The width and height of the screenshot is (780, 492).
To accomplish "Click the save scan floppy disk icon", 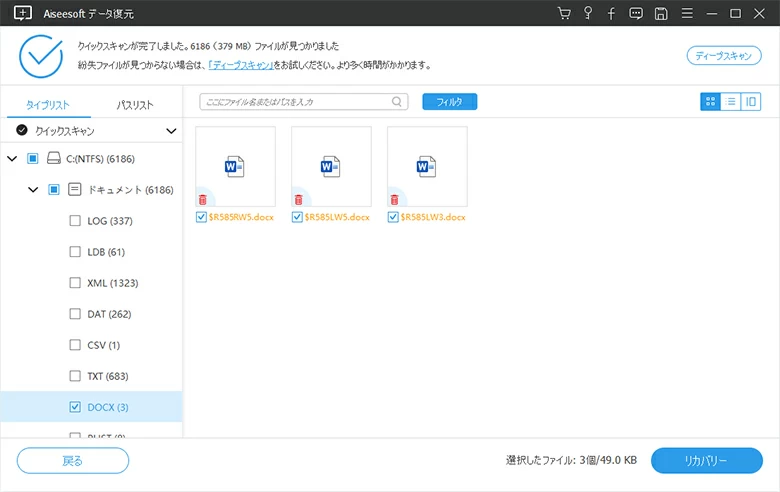I will click(660, 14).
